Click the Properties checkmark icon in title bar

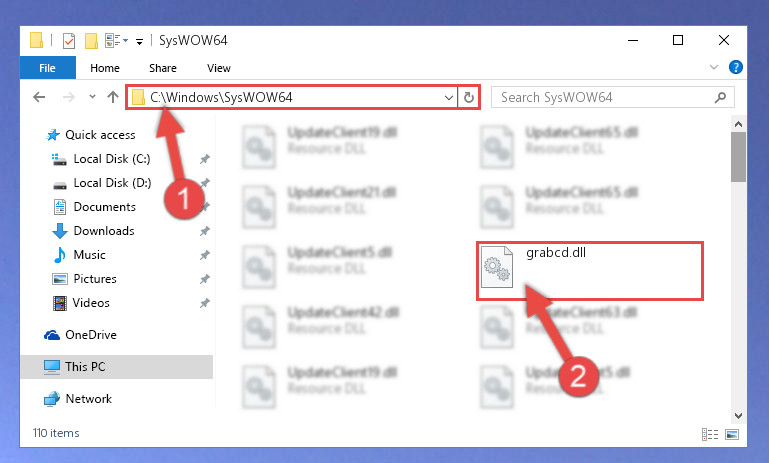(69, 41)
